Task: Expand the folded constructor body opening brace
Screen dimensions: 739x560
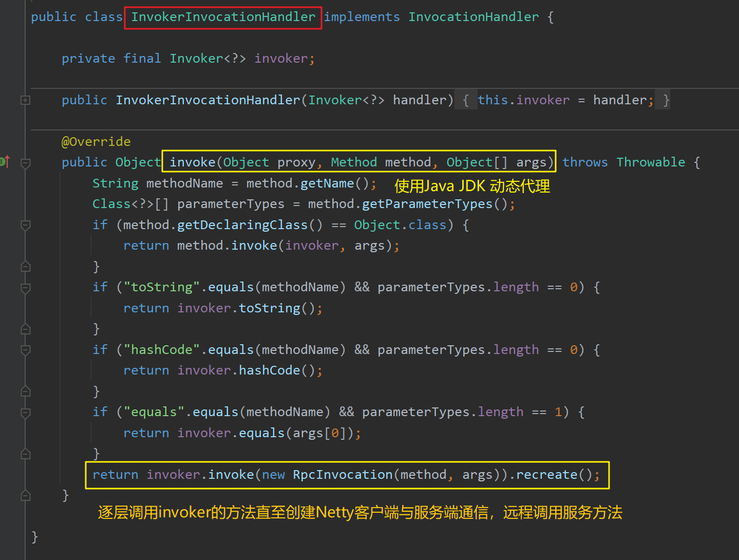Action: [466, 100]
